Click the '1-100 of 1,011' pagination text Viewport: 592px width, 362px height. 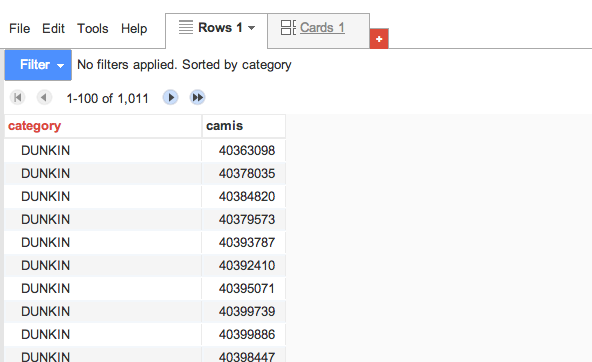point(107,99)
